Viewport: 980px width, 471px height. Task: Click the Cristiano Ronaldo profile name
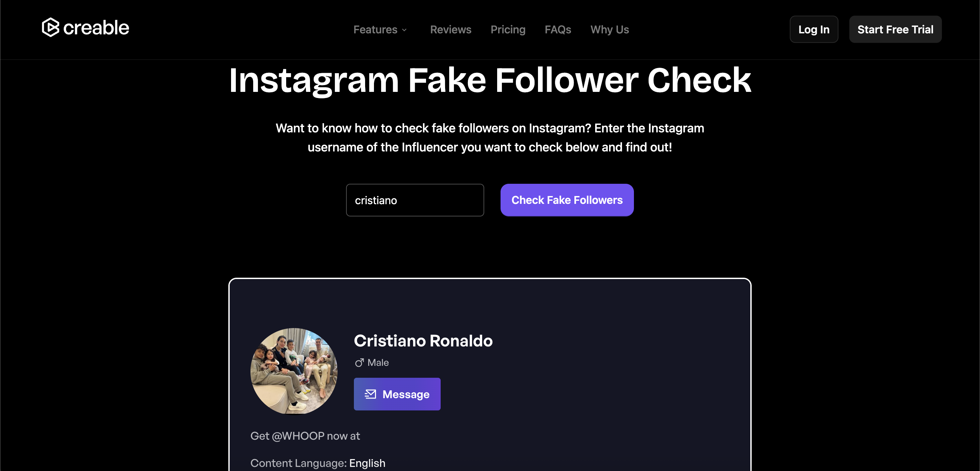423,341
